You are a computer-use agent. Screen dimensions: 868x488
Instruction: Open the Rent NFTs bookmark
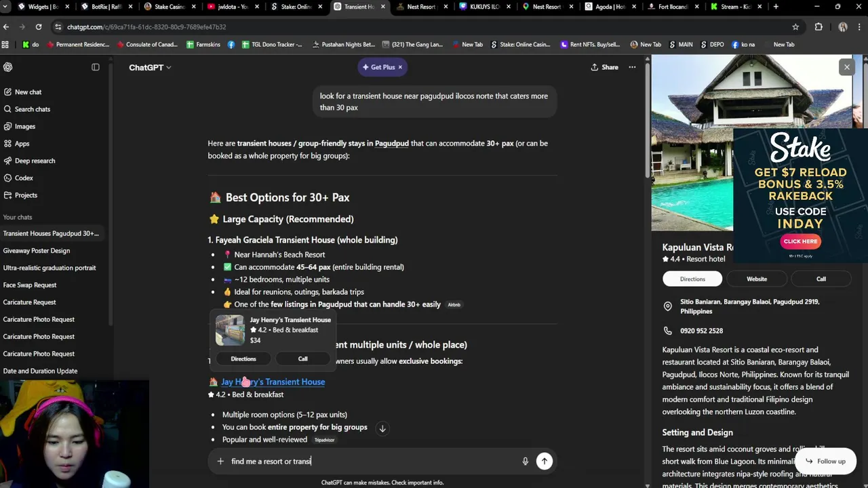(590, 45)
